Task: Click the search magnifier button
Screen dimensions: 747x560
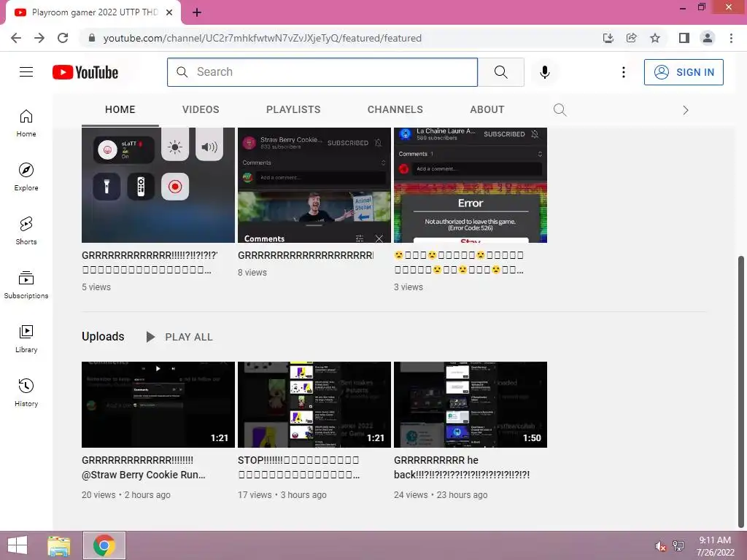Action: click(500, 72)
